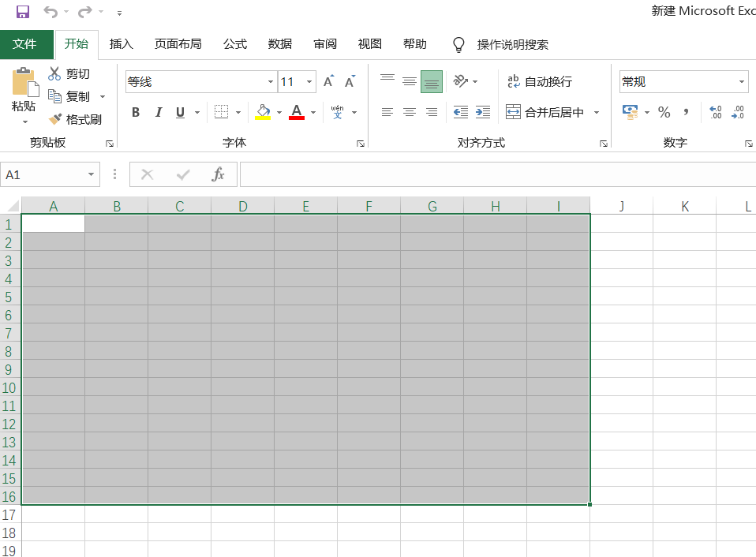This screenshot has width=756, height=557.
Task: Click Merge and Center (合并后居中)
Action: click(545, 112)
